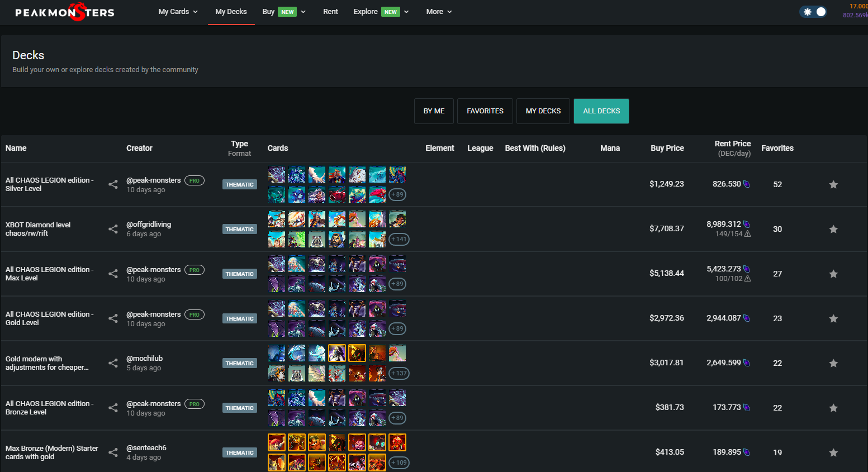Show +89 more cards in Gold Level deck
Screen dimensions: 868x472
click(x=397, y=328)
